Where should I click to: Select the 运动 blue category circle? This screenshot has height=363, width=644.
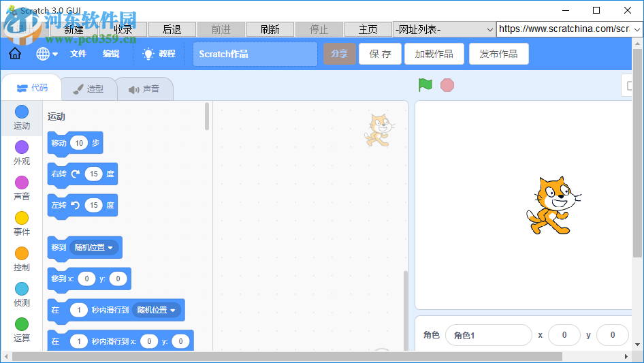[x=22, y=112]
